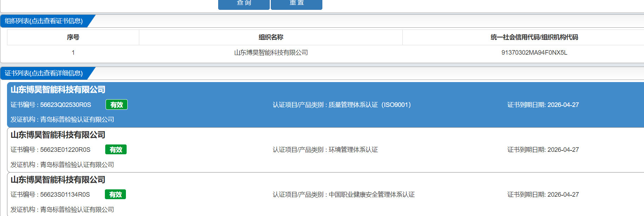Click the 重置 reset button
Viewport: 644px width, 216px height.
click(x=296, y=4)
